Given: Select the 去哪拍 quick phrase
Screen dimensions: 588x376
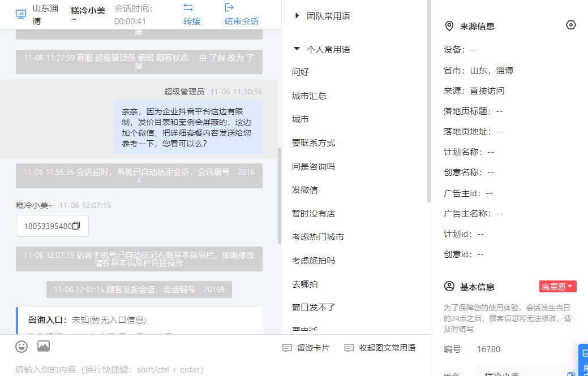Looking at the screenshot, I should point(305,284).
